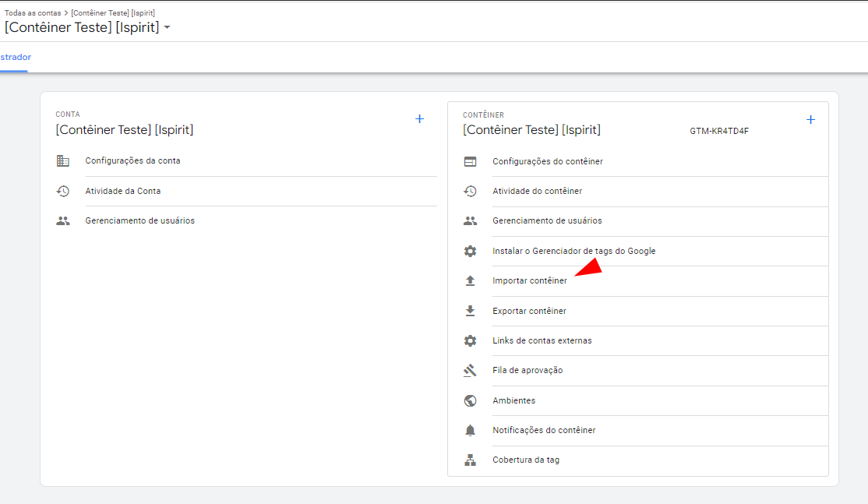Viewport: 868px width, 504px height.
Task: Create a new container with the plus button
Action: pyautogui.click(x=810, y=120)
